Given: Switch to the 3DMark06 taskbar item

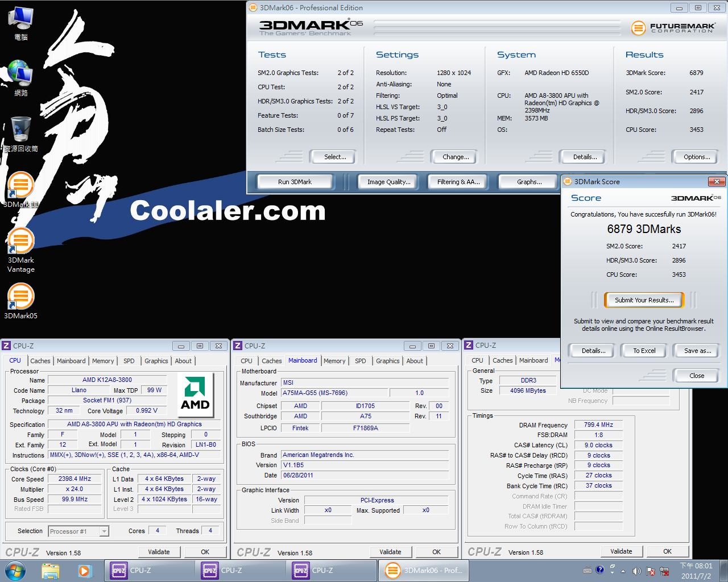Looking at the screenshot, I should click(x=423, y=571).
